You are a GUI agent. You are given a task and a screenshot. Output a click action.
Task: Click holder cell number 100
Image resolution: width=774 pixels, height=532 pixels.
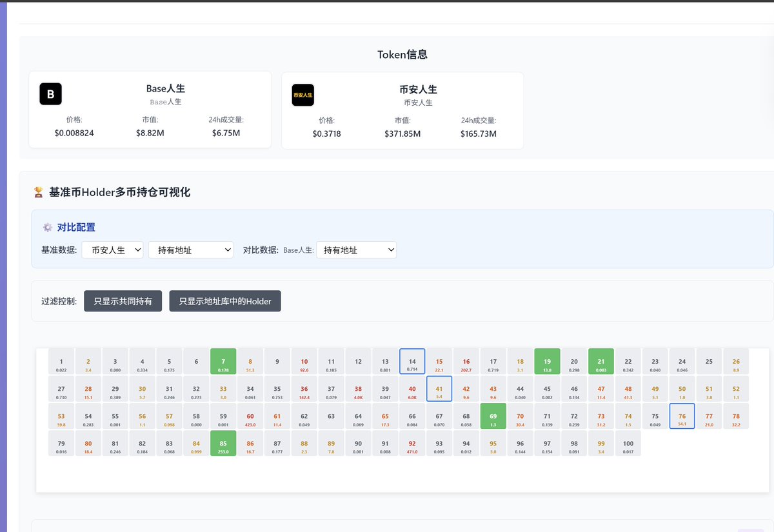click(628, 444)
